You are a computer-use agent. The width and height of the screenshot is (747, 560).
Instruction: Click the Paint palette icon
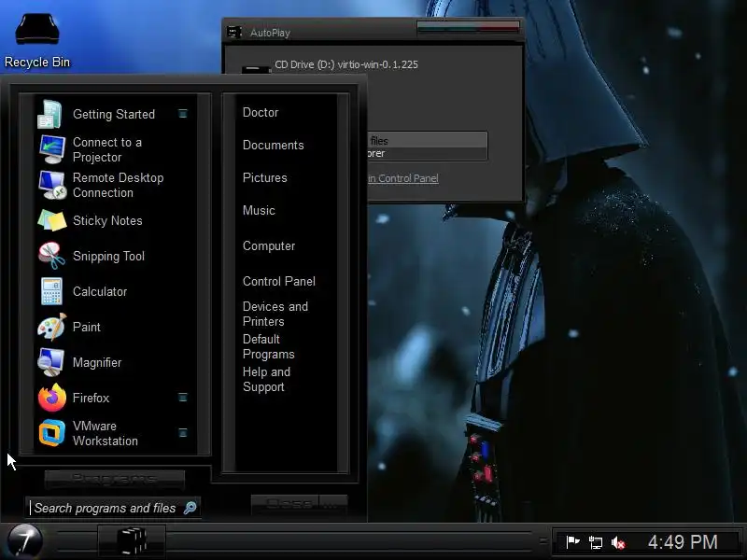click(51, 327)
